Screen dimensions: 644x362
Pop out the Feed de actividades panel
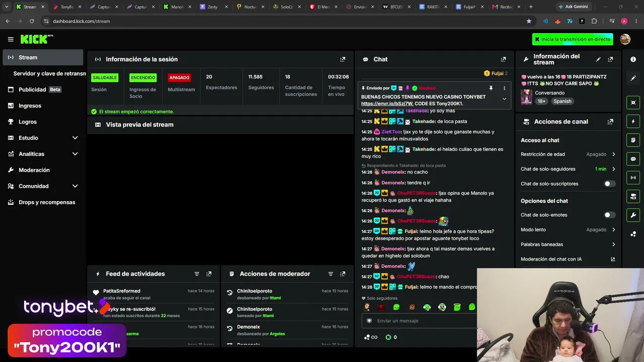209,274
